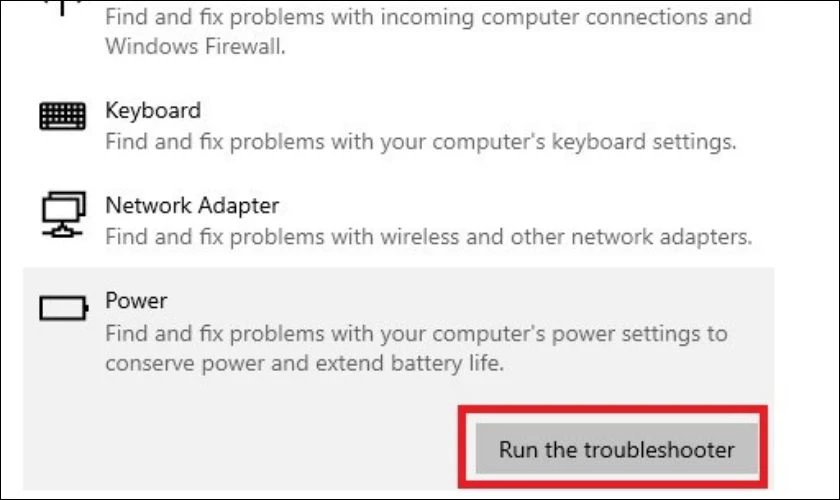Open the Keyboard troubleshooter entry
Screen dimensions: 840x500
[x=398, y=125]
